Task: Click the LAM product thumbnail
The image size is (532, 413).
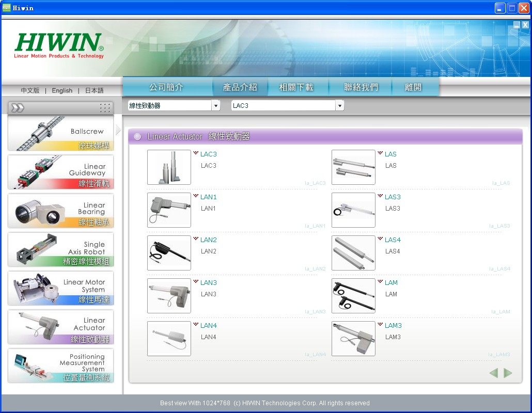Action: pyautogui.click(x=353, y=296)
